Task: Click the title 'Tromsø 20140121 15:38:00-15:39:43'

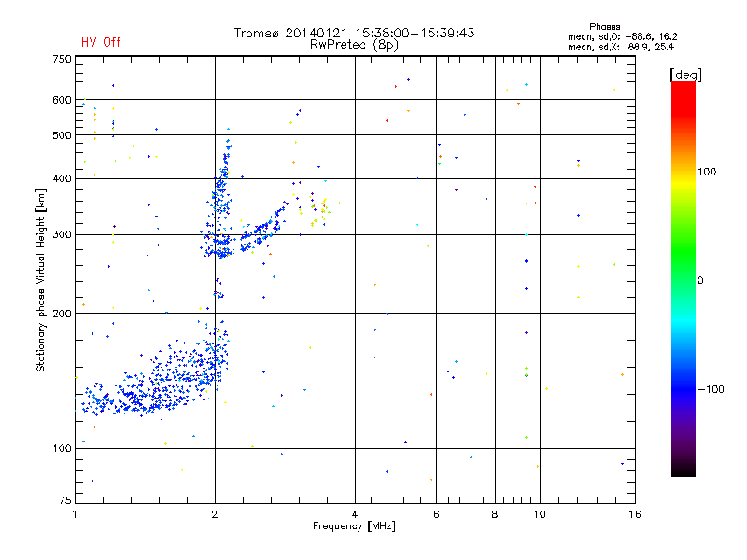Action: click(x=354, y=33)
